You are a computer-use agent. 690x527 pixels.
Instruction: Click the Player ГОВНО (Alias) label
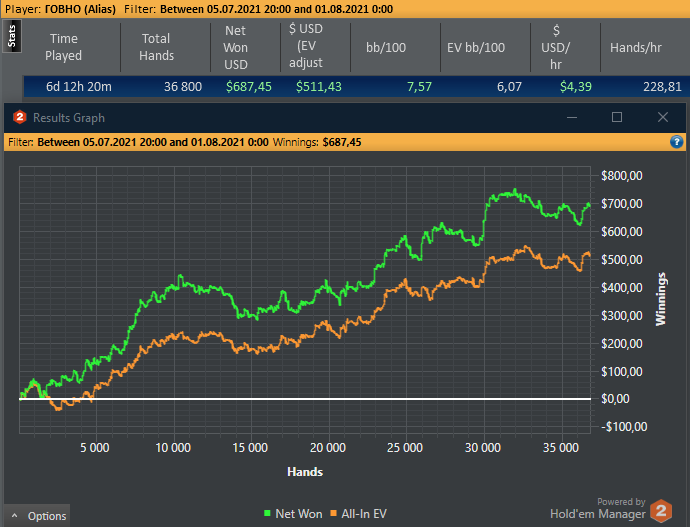pos(60,9)
